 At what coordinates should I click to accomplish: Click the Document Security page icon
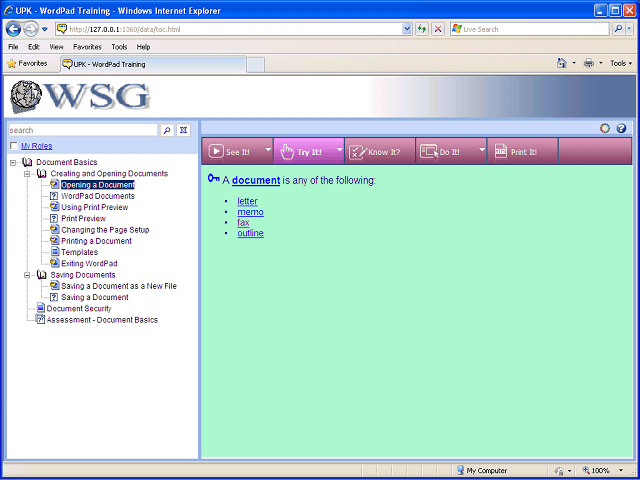point(40,307)
